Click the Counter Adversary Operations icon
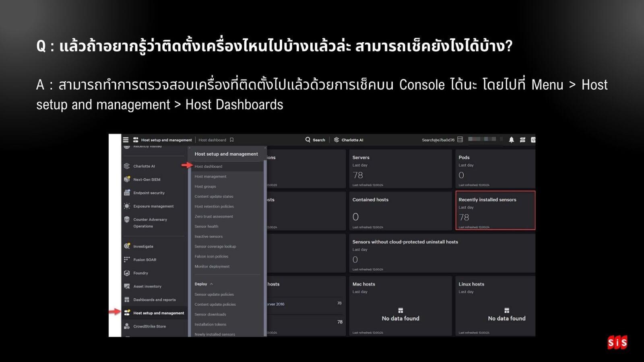Screen dimensions: 644x362 [x=127, y=220]
